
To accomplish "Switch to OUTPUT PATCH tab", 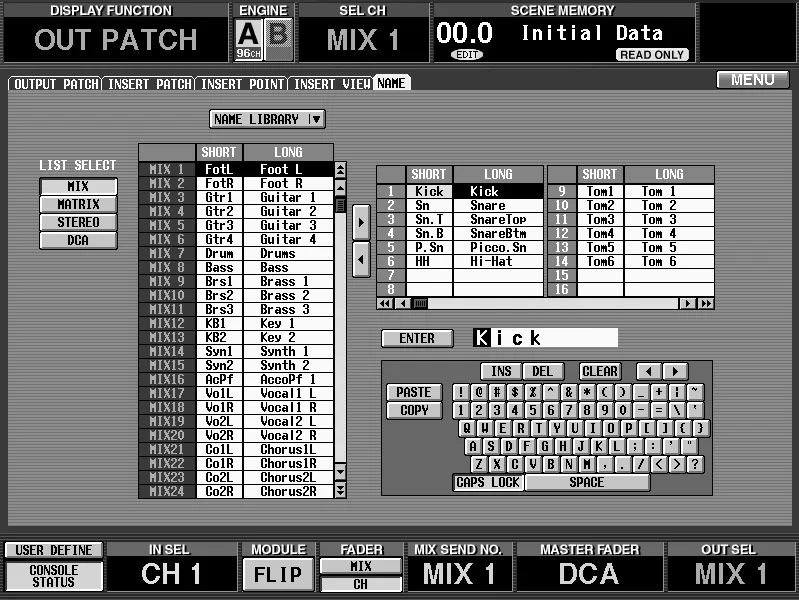I will [x=56, y=84].
